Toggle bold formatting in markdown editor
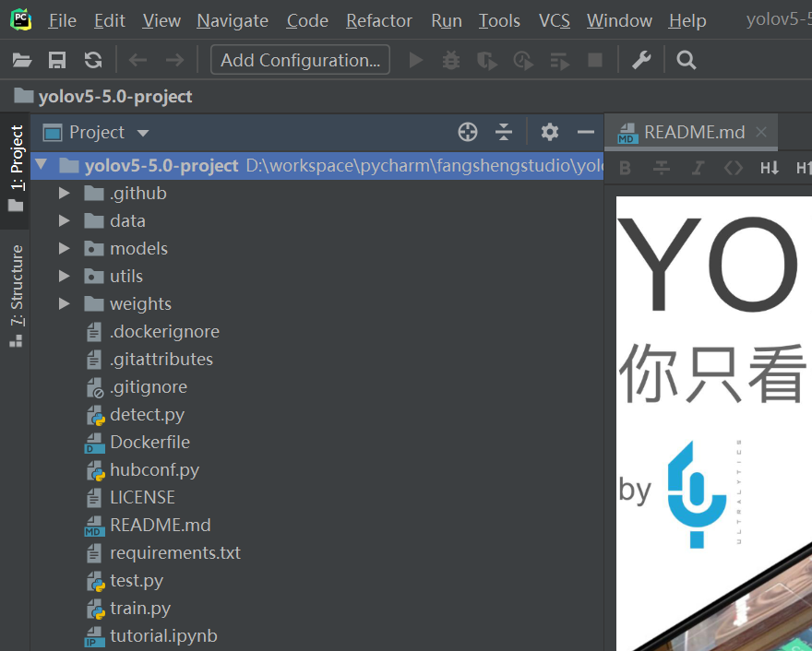Image resolution: width=812 pixels, height=651 pixels. coord(625,168)
